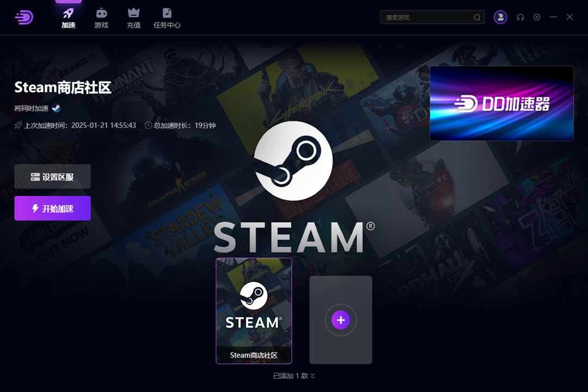The width and height of the screenshot is (588, 392).
Task: Open the settings gear icon
Action: [x=537, y=17]
